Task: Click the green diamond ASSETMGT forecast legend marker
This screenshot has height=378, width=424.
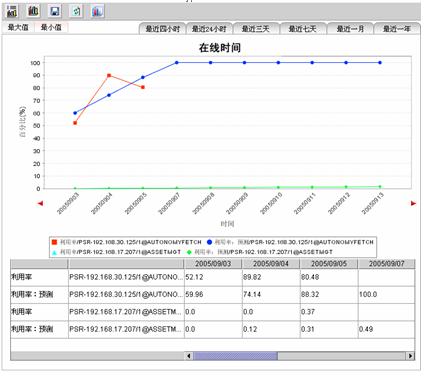Action: click(189, 252)
